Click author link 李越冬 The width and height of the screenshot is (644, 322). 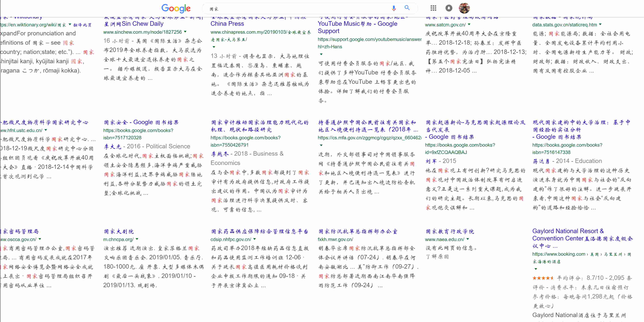point(220,154)
